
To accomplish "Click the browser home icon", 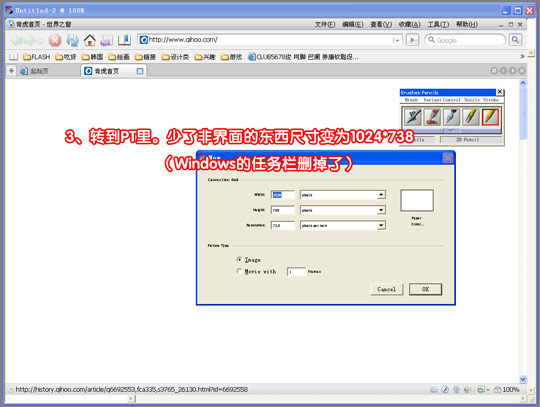I will pos(90,40).
